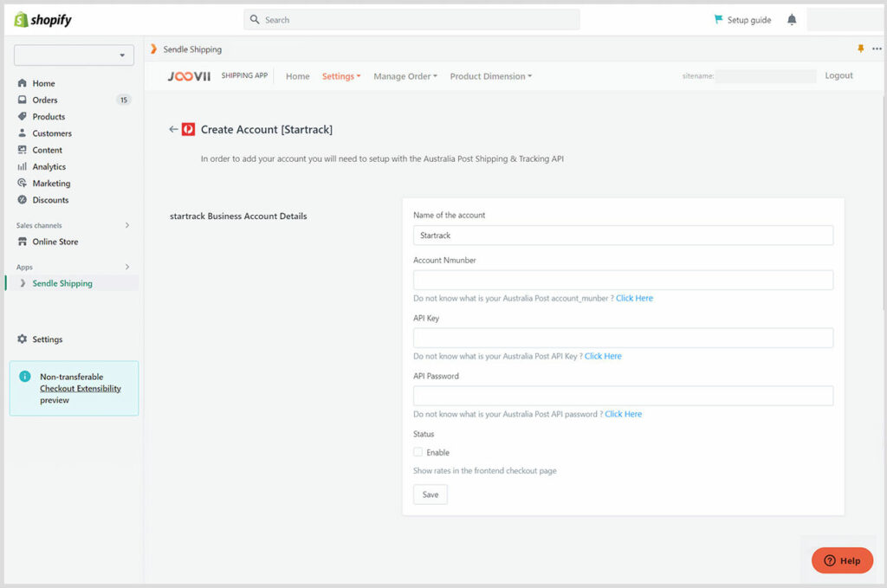
Task: Click the Content icon in sidebar
Action: tap(22, 150)
